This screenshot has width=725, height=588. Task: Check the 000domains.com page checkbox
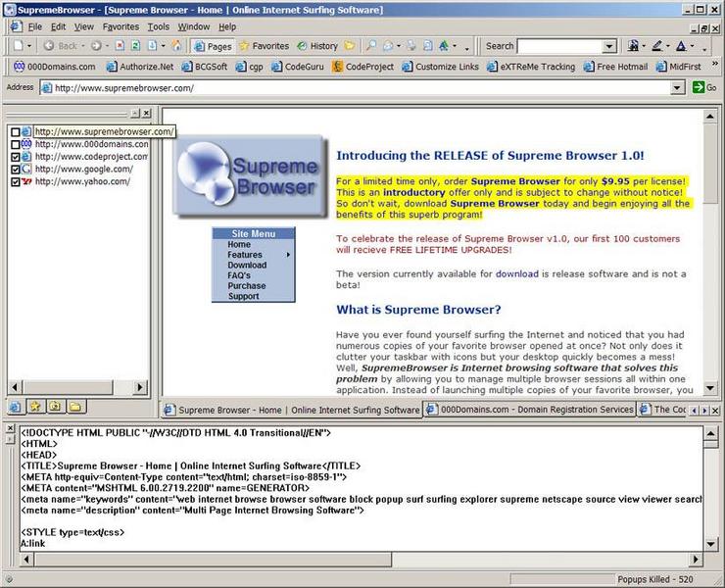point(16,144)
